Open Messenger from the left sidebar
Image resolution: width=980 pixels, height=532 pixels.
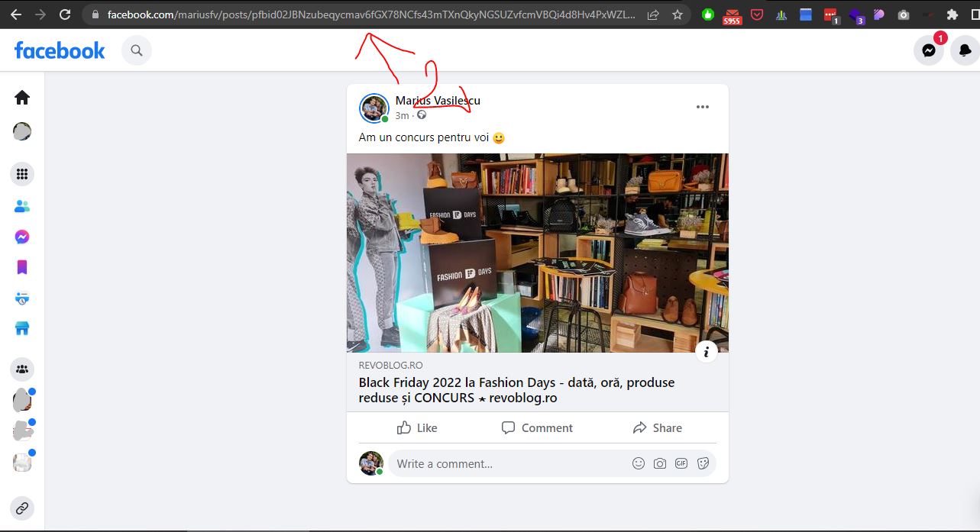(22, 237)
